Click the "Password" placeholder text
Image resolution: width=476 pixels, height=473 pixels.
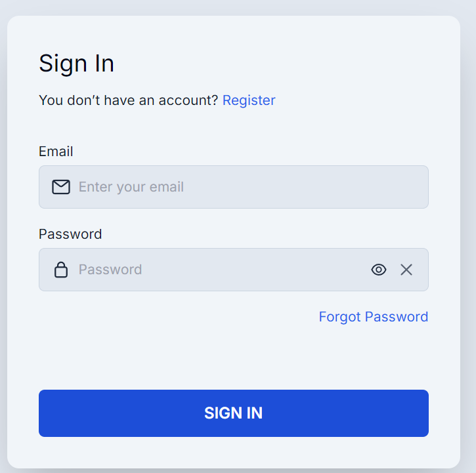tap(110, 270)
